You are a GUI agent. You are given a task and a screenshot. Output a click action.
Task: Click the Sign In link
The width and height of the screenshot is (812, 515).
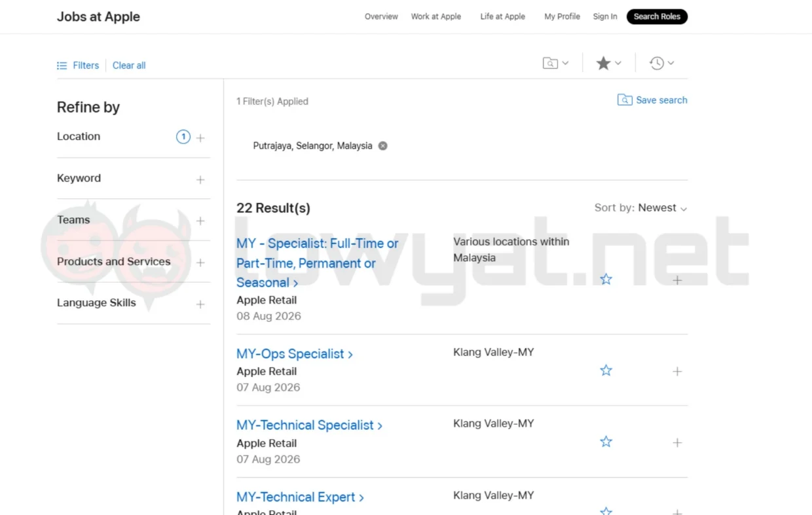click(x=605, y=16)
